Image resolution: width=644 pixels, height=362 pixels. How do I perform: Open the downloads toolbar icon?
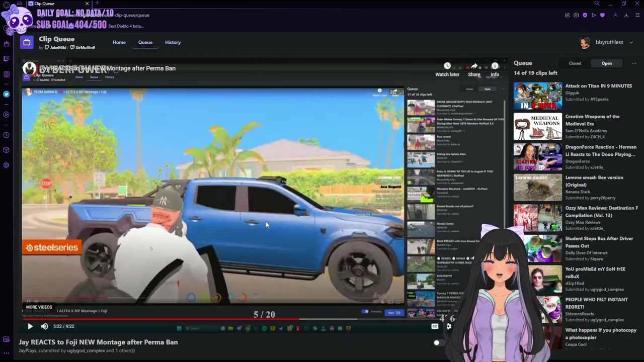click(x=626, y=15)
